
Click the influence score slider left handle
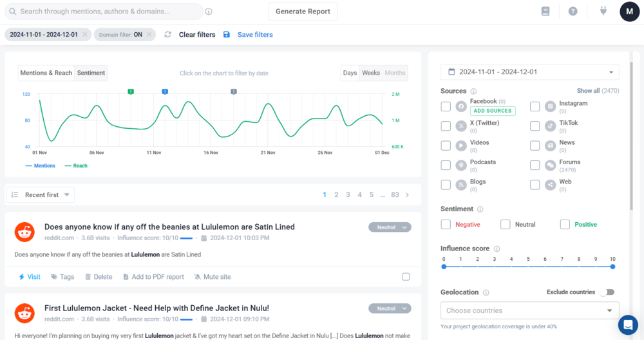(444, 267)
